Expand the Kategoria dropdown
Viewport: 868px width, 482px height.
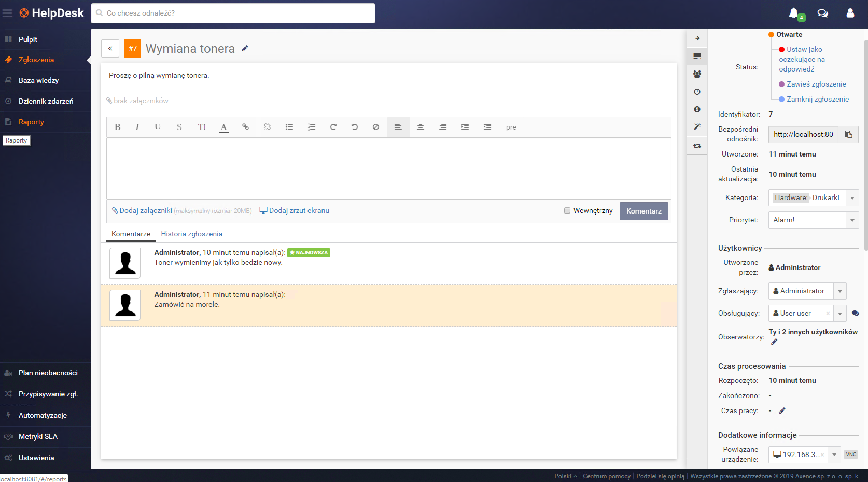point(852,198)
